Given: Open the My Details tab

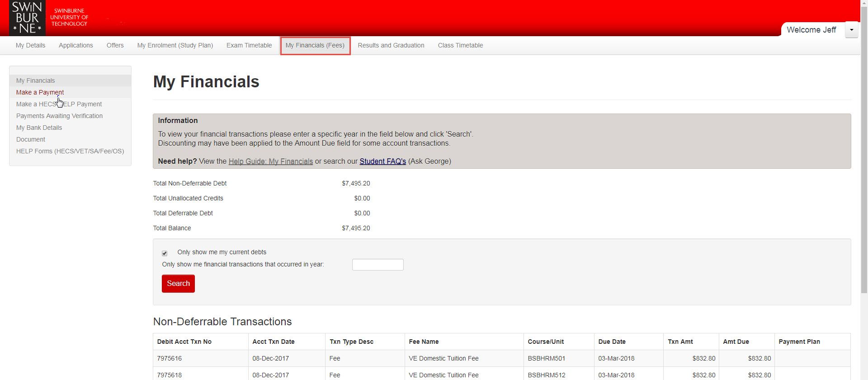Looking at the screenshot, I should click(x=30, y=45).
